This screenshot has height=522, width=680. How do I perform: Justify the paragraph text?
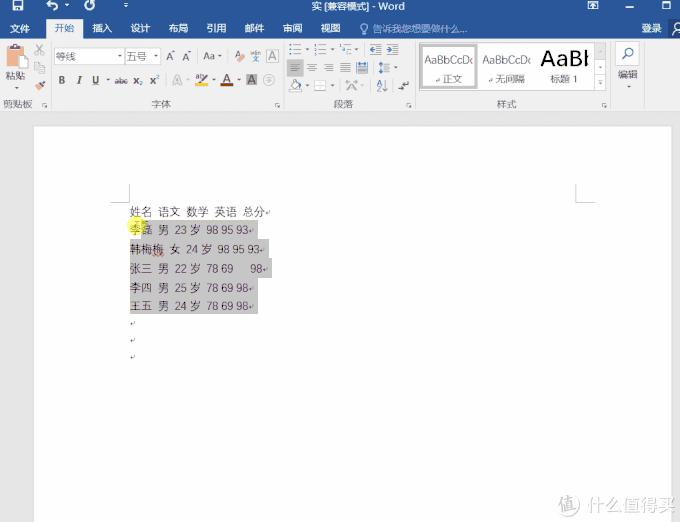[x=345, y=68]
